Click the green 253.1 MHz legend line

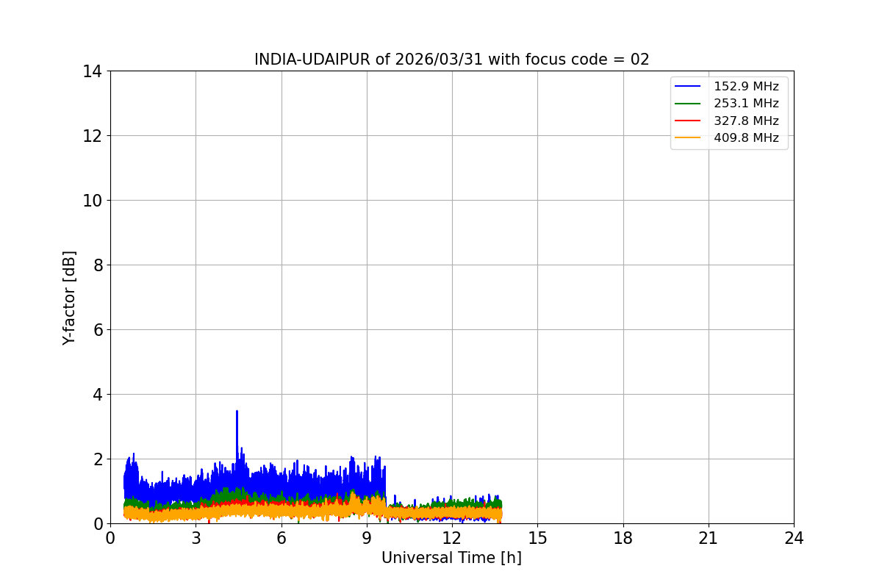(687, 104)
